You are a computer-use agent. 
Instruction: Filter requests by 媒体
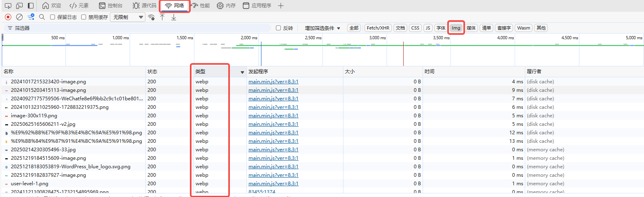(471, 28)
